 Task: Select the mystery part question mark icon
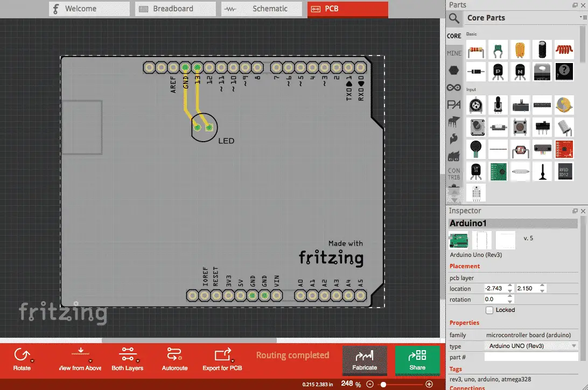click(564, 72)
